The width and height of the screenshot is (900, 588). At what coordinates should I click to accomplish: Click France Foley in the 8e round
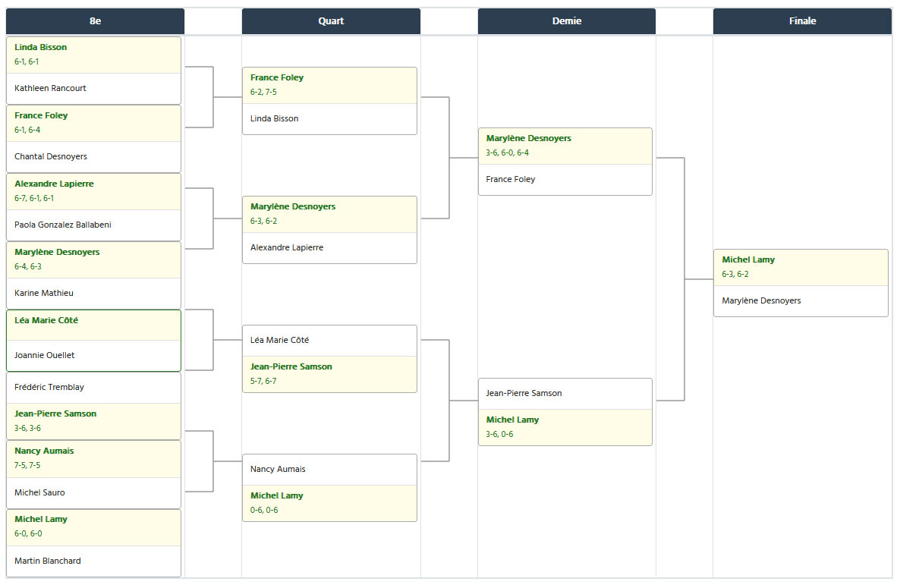click(x=93, y=123)
